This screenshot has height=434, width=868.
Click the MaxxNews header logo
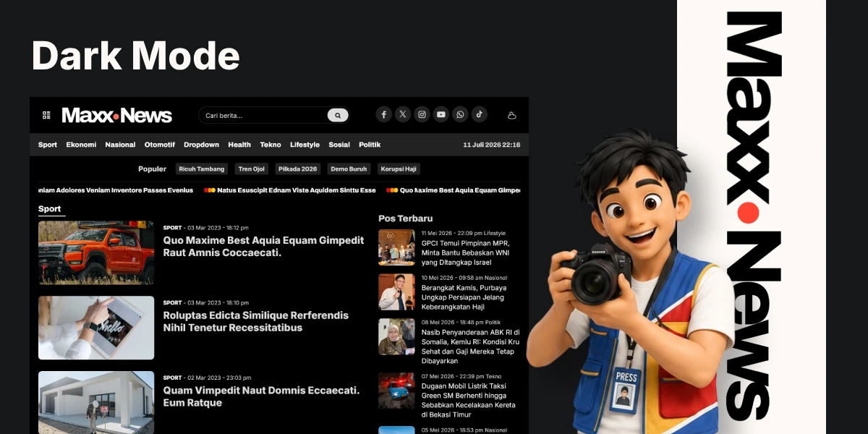coord(116,115)
